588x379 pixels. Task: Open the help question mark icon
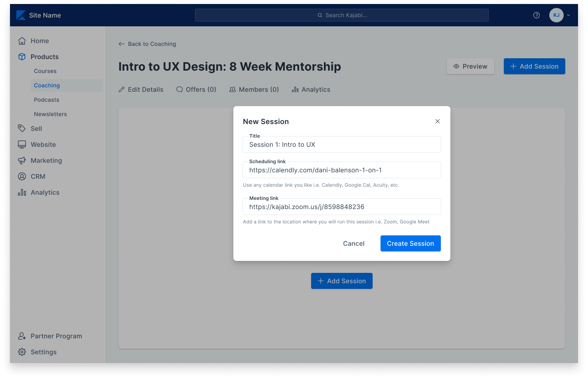[x=537, y=15]
